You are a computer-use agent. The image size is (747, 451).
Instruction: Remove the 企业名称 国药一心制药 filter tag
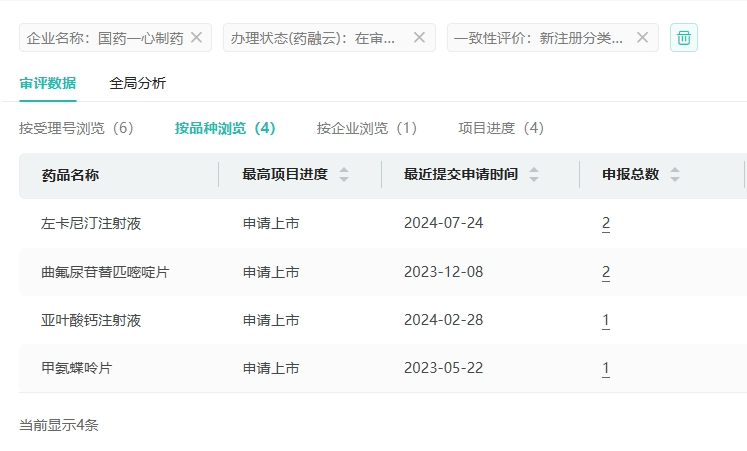pos(196,38)
